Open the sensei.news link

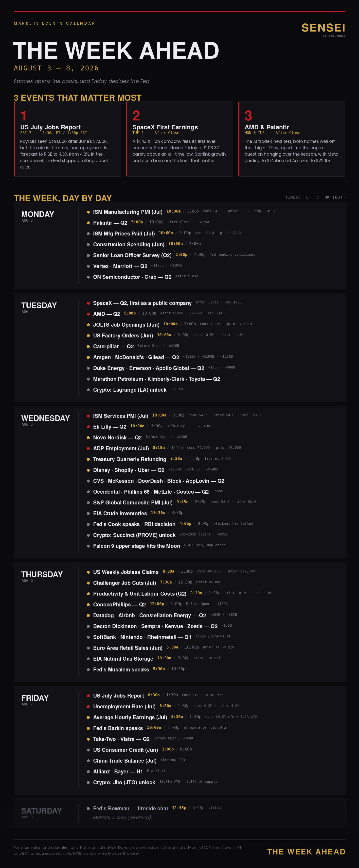[333, 35]
